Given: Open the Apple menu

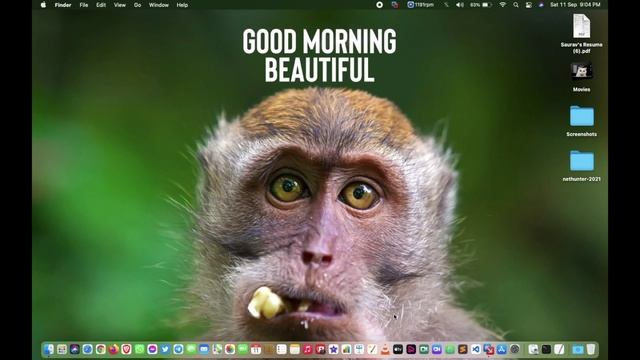Looking at the screenshot, I should click(x=43, y=5).
